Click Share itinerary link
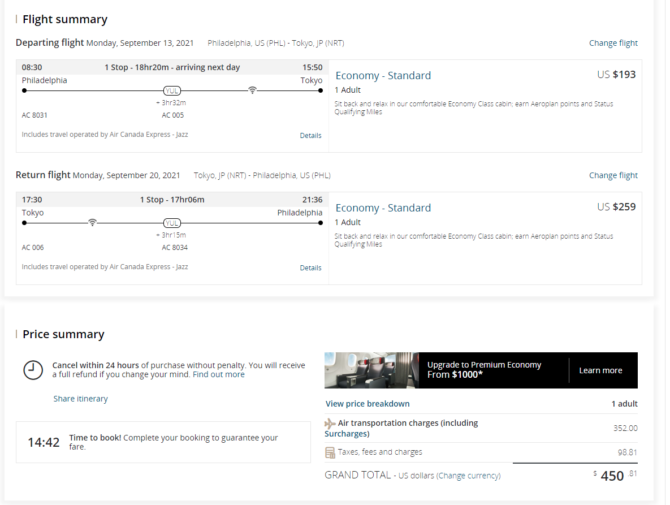The width and height of the screenshot is (670, 505). 80,399
